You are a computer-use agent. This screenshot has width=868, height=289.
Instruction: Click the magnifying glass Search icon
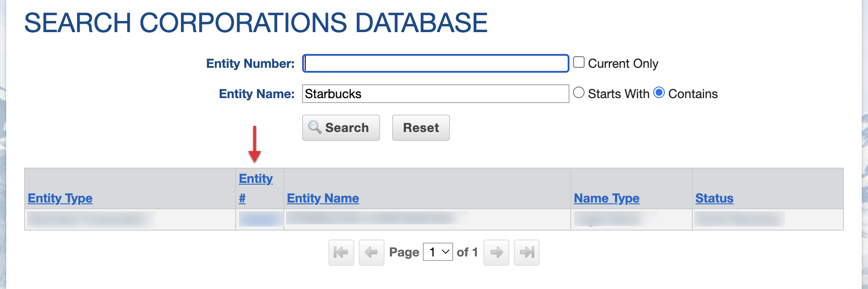pos(315,128)
